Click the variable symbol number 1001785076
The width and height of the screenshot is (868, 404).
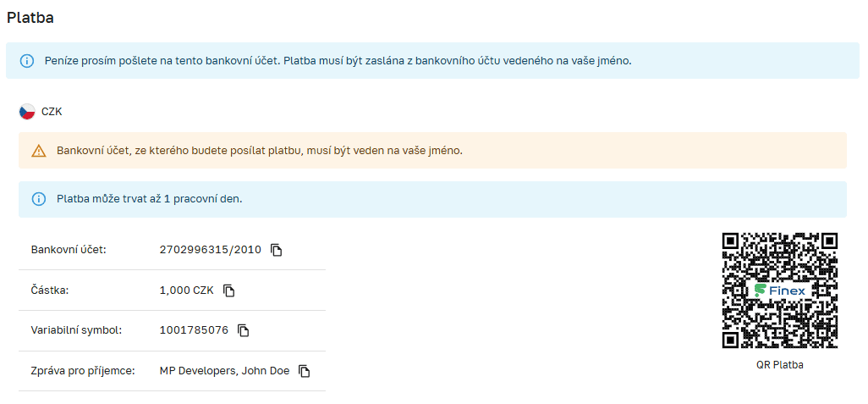[194, 330]
